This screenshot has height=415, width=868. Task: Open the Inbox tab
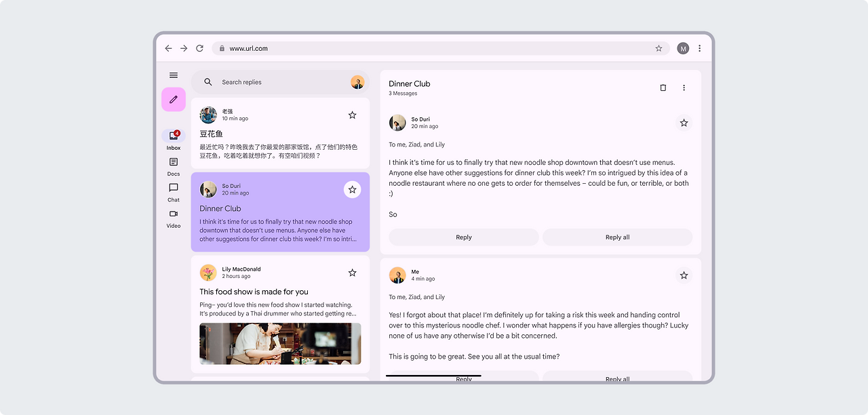tap(174, 140)
